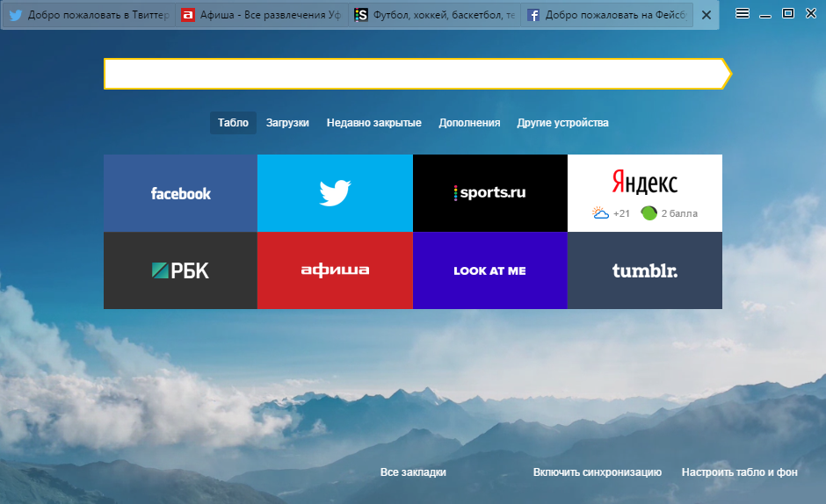The width and height of the screenshot is (826, 504).
Task: Open the Недавно закрытые section
Action: click(374, 123)
